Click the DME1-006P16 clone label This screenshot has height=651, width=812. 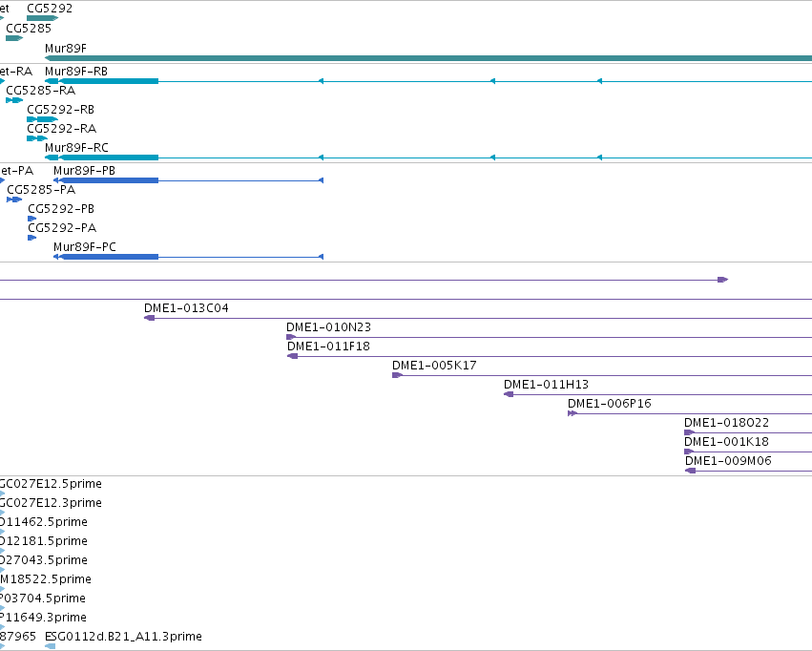[610, 404]
